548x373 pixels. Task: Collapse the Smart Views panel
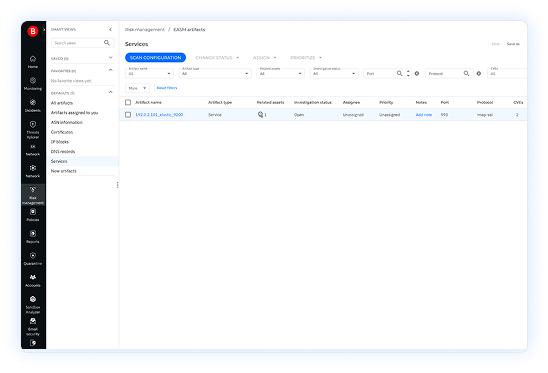click(110, 29)
